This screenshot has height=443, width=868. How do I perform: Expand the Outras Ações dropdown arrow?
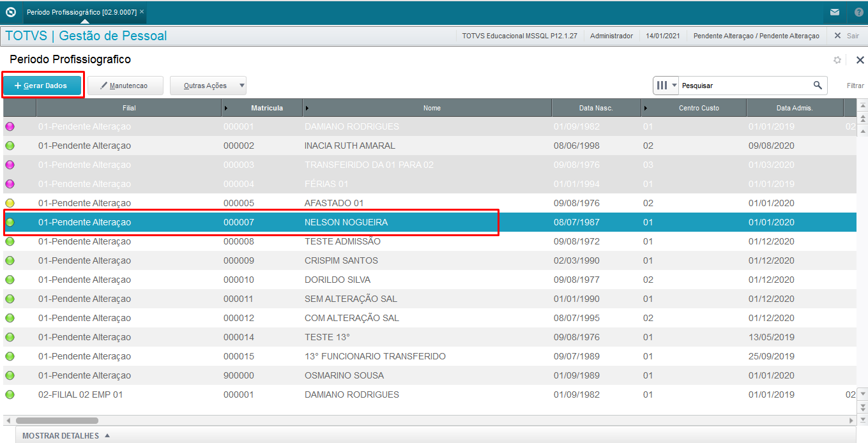tap(241, 86)
